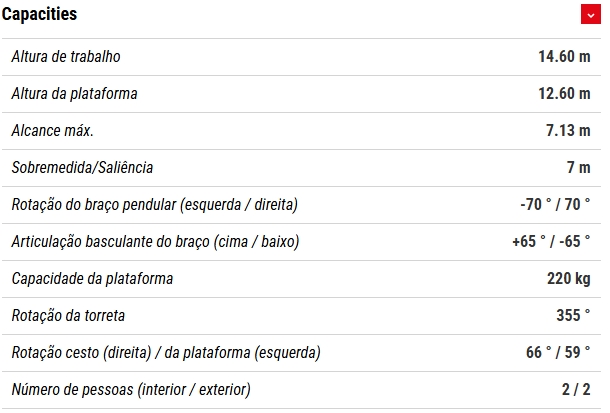Select the Alcance máx. label
Image resolution: width=610 pixels, height=413 pixels.
pyautogui.click(x=53, y=131)
